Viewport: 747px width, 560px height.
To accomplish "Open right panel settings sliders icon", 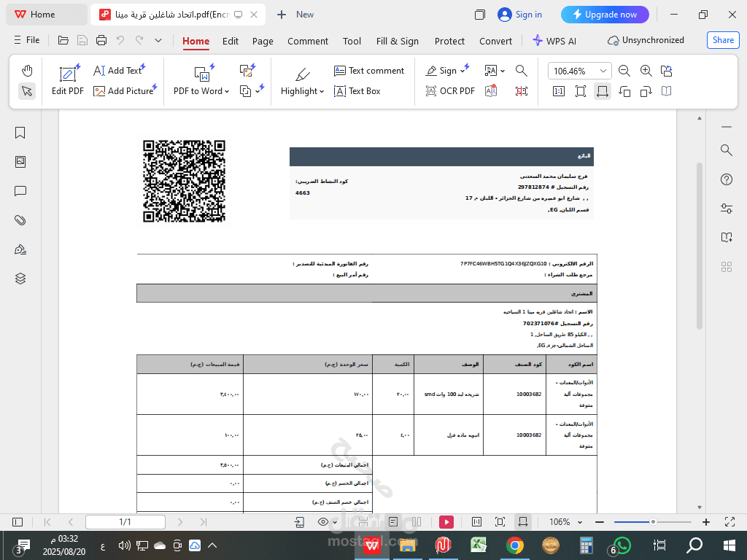I will point(727,209).
